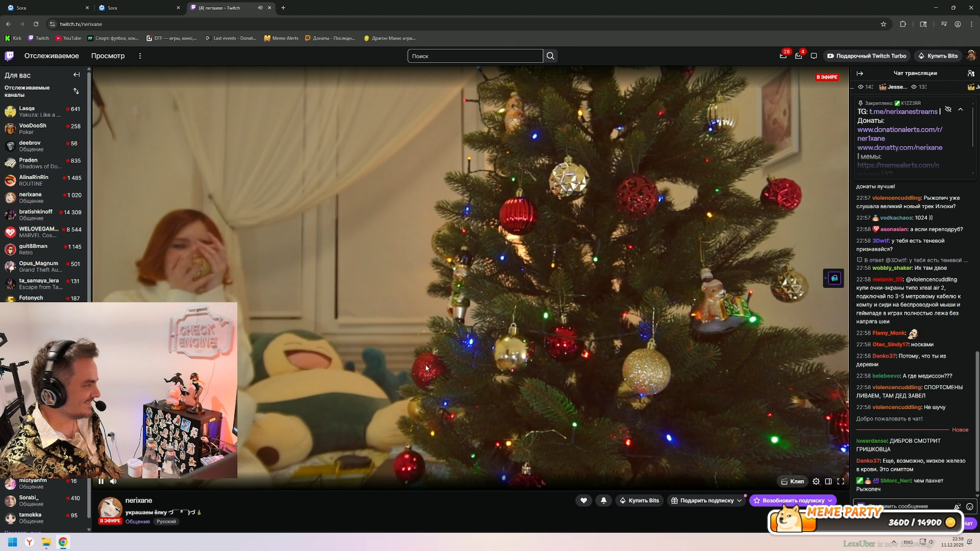
Task: Open the Following (Отслеживаемое) tab
Action: coord(52,56)
